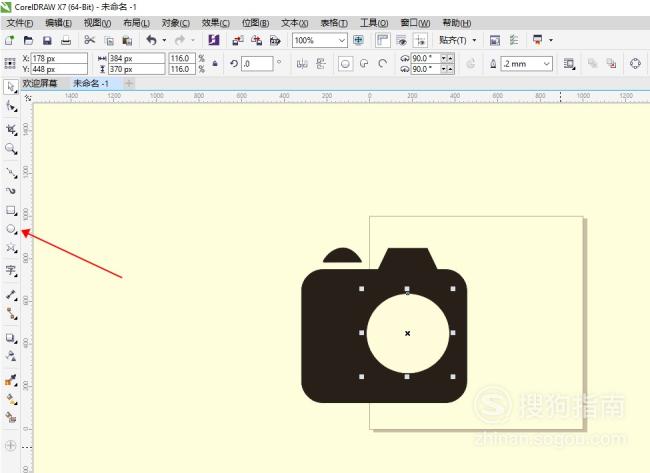Select the Parallel Dimension tool
The height and width of the screenshot is (473, 650).
[x=11, y=295]
